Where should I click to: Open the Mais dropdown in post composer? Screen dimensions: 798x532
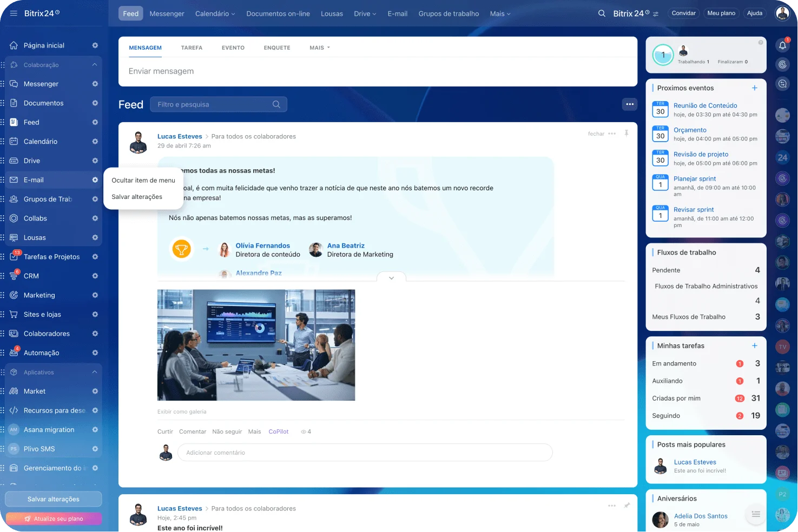(x=319, y=48)
